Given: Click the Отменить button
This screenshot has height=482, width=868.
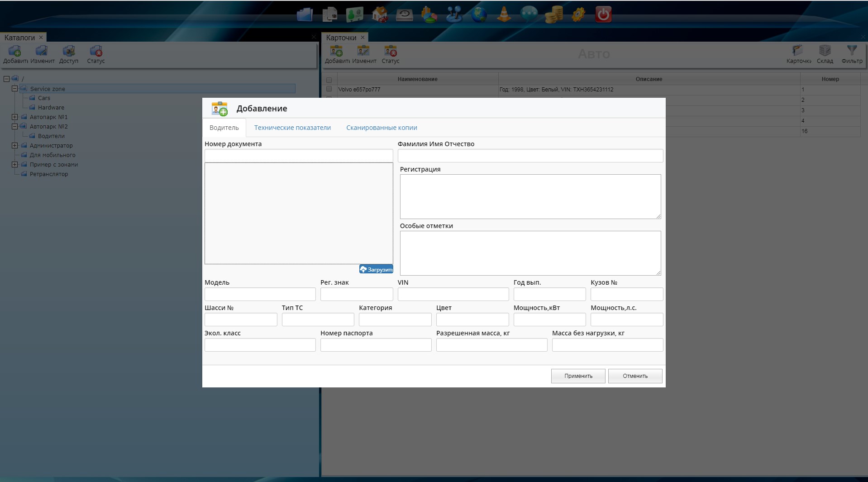Looking at the screenshot, I should (x=635, y=376).
